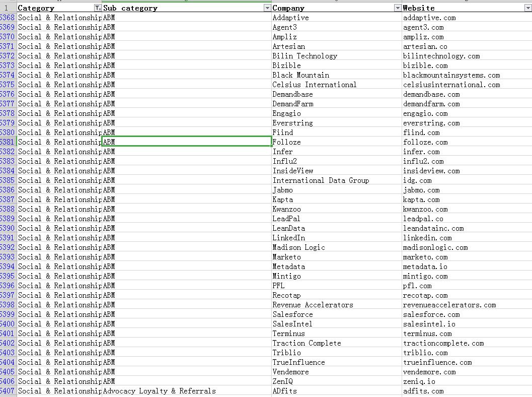Click the vendemore.com website cell
The image size is (532, 397).
tap(467, 372)
